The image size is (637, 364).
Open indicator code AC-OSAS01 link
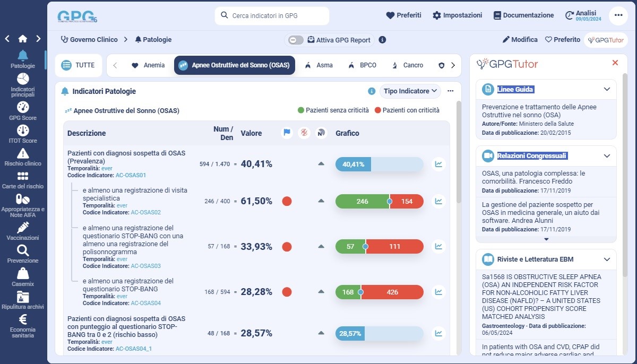(131, 175)
